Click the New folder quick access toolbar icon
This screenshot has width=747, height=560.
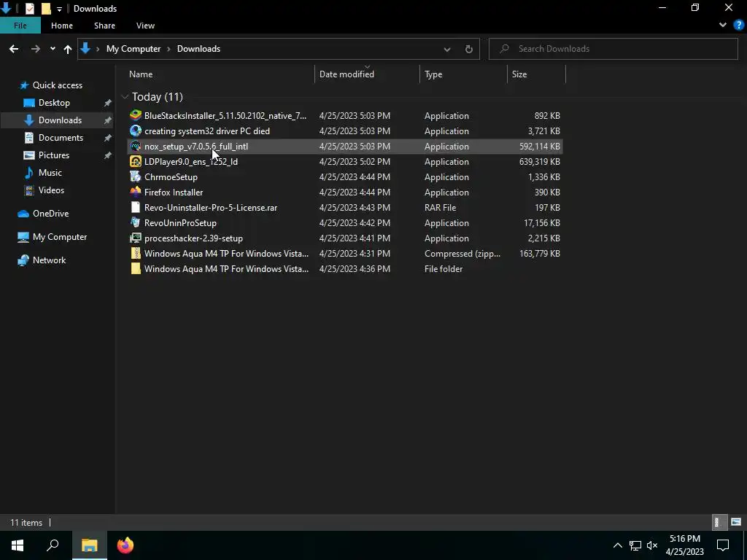click(x=46, y=9)
